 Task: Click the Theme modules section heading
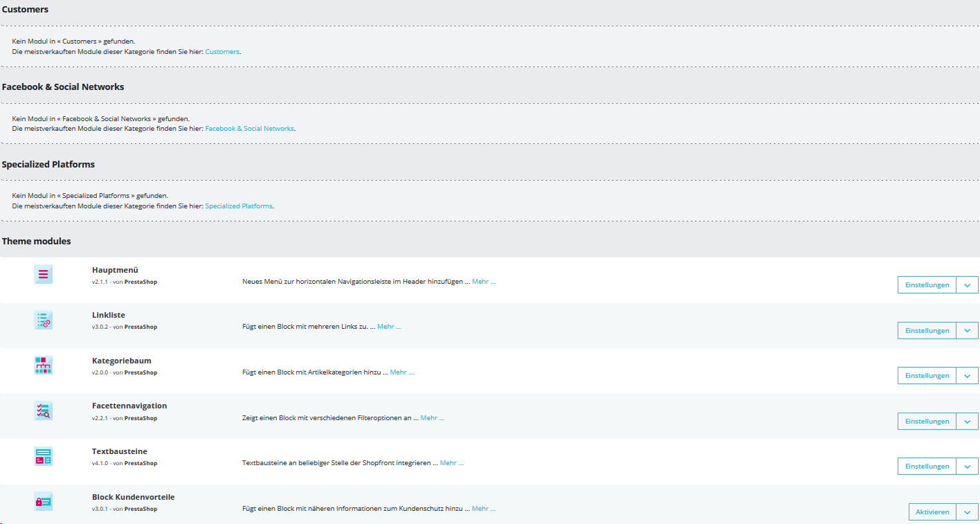tap(37, 242)
